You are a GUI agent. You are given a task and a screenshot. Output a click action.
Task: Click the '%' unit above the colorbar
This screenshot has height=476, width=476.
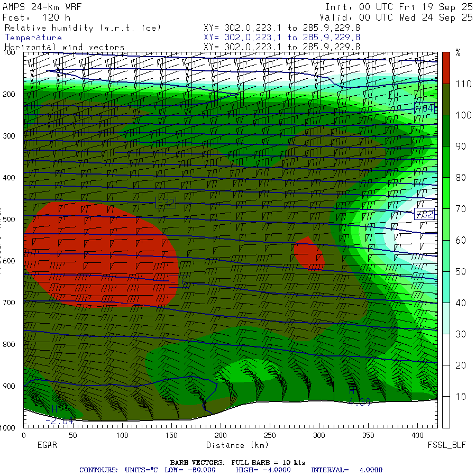[458, 52]
